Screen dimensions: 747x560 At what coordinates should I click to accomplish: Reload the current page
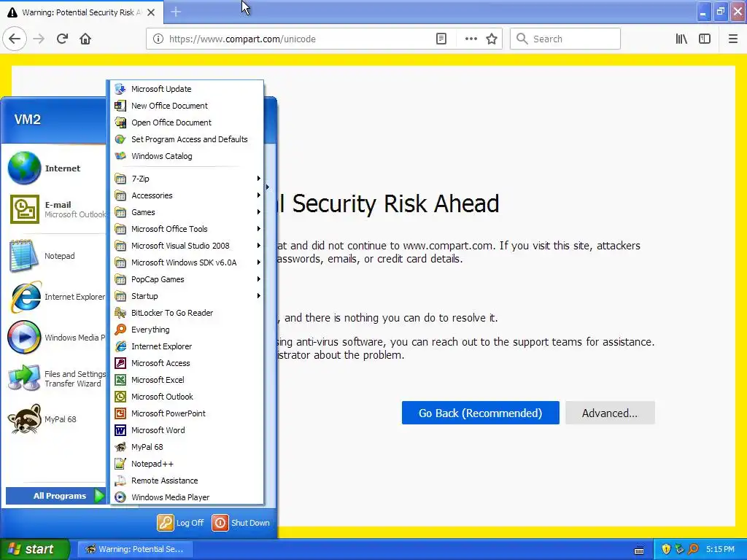[62, 39]
